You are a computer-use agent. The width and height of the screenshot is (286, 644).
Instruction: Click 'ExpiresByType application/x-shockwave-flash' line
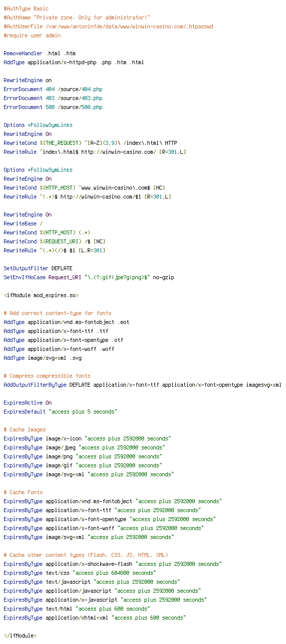[113, 564]
